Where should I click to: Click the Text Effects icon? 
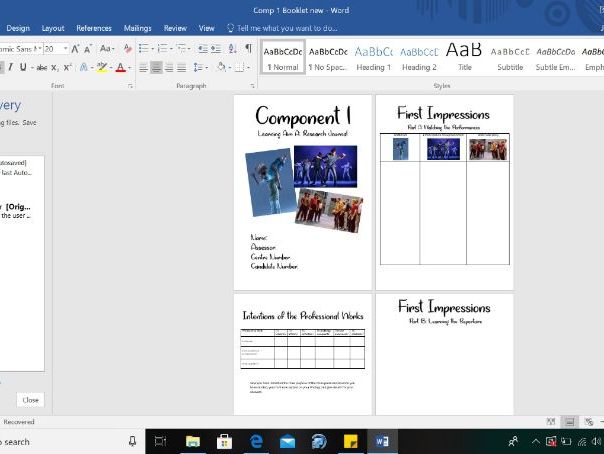click(x=84, y=67)
